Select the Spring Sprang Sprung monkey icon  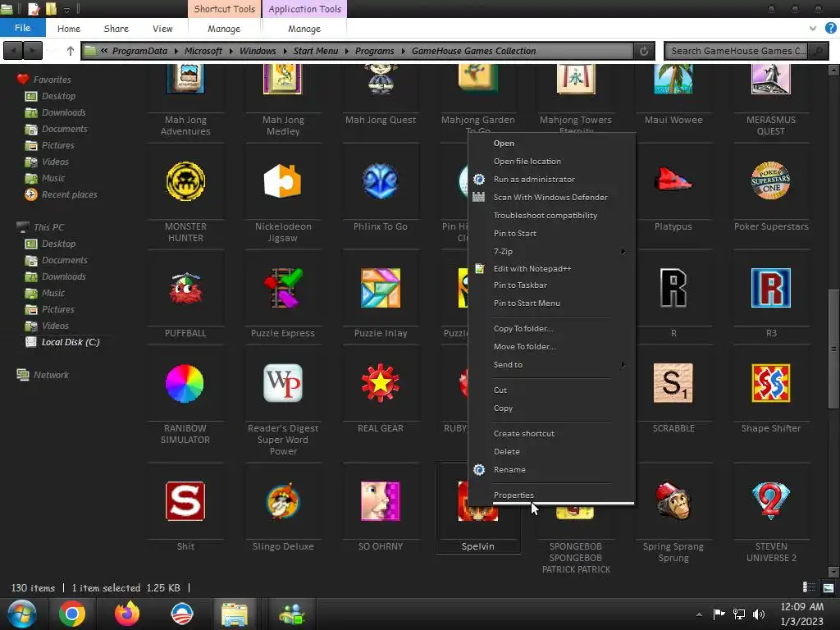click(673, 501)
